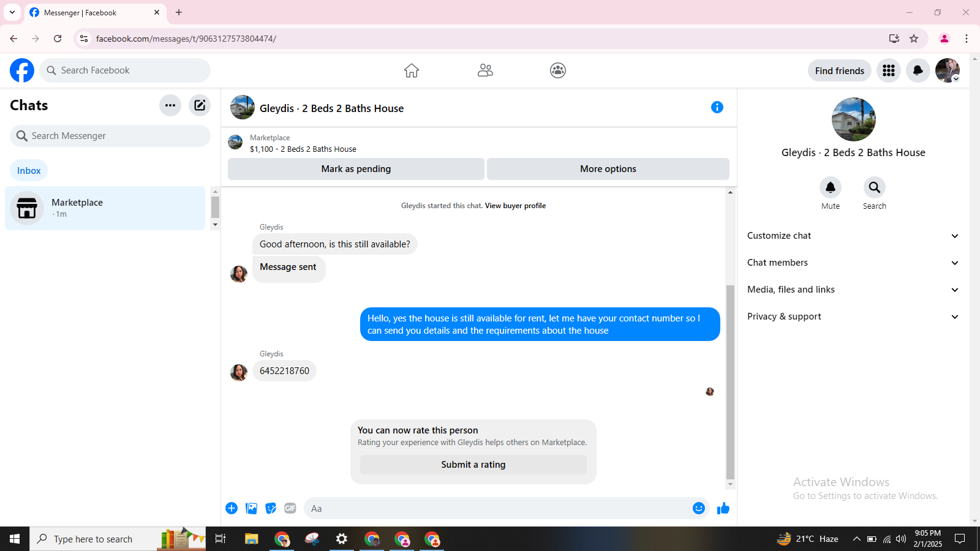This screenshot has width=980, height=551.
Task: Search in conversation with magnifier icon
Action: [875, 187]
